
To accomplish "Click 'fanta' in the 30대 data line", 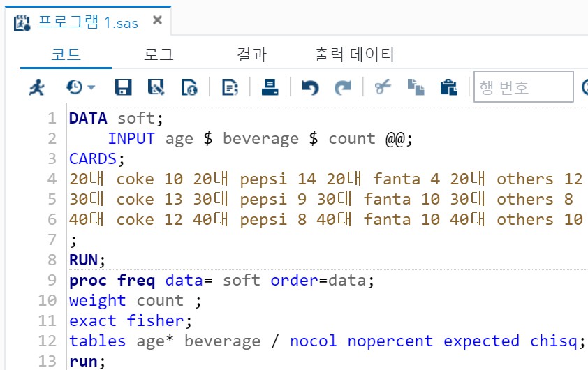I will point(387,200).
